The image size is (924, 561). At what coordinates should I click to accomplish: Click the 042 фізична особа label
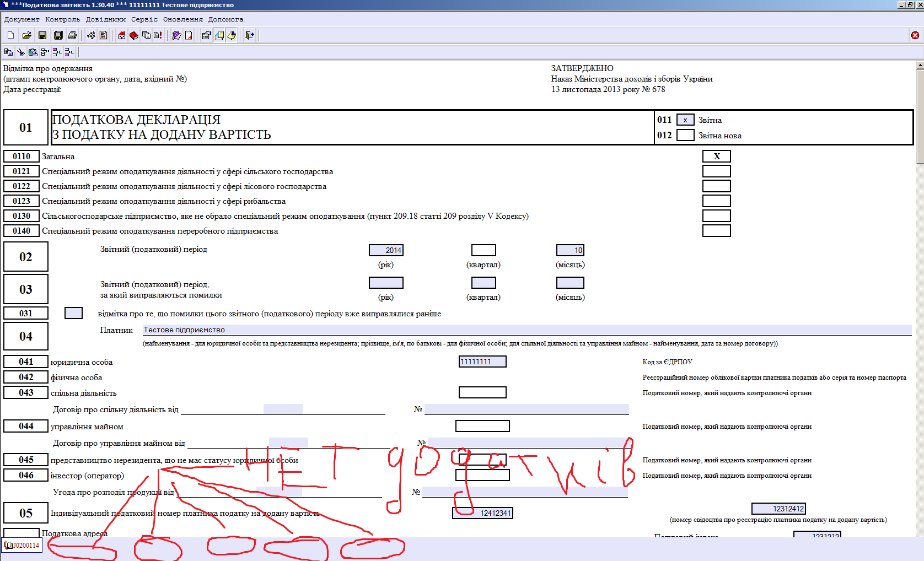[76, 377]
